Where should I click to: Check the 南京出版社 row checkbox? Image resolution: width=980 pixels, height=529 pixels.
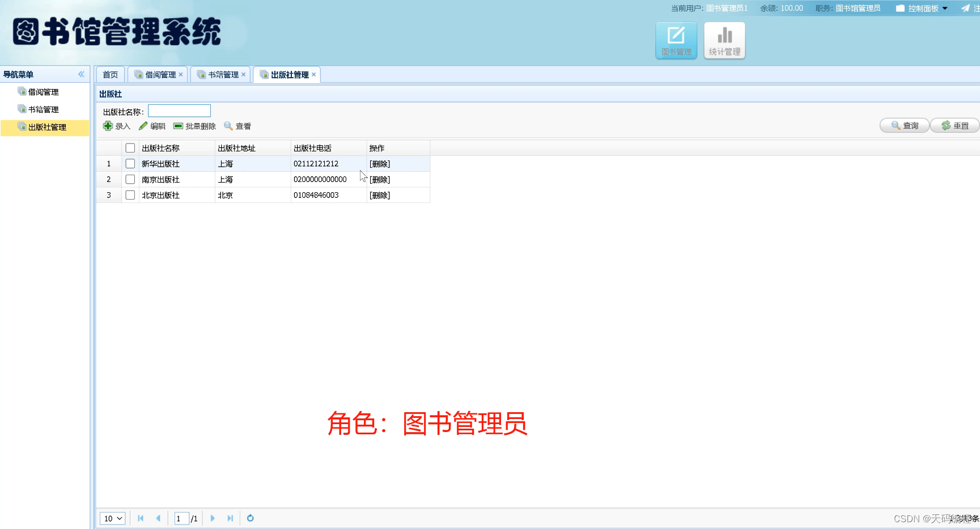[130, 179]
